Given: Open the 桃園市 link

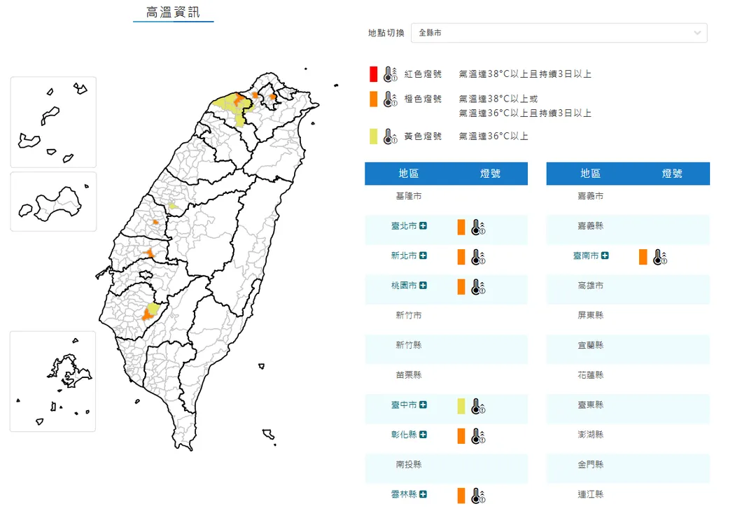Looking at the screenshot, I should tap(404, 286).
